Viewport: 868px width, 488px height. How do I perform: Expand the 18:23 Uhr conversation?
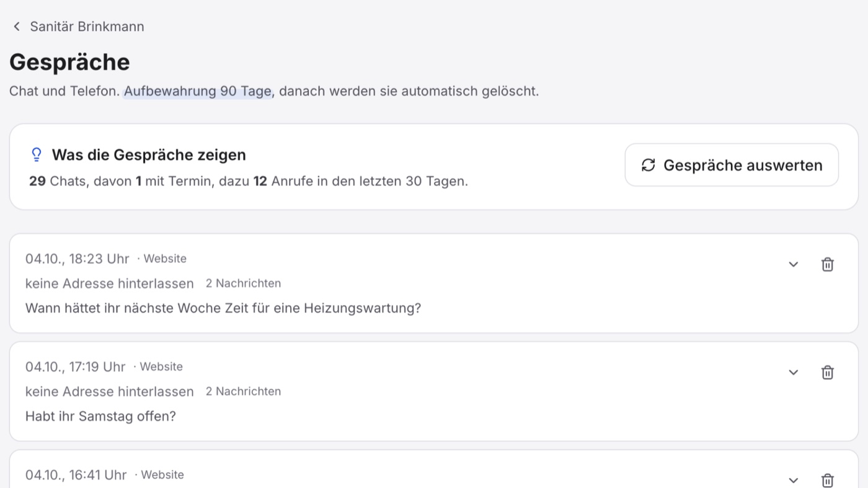coord(793,265)
